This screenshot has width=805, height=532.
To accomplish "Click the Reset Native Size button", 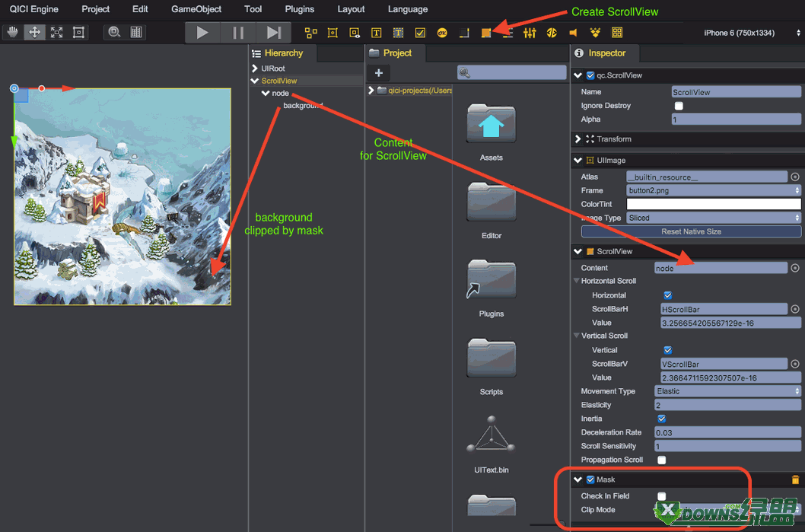I will point(691,231).
